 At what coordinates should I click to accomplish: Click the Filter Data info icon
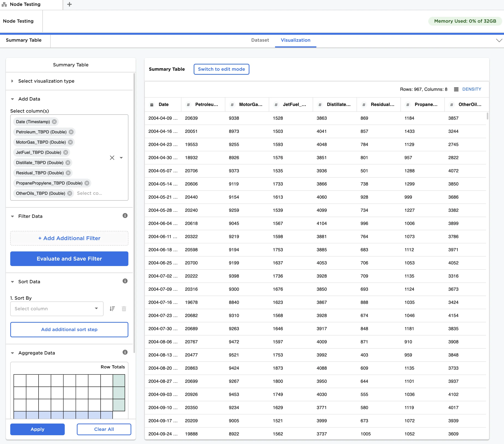pos(125,216)
